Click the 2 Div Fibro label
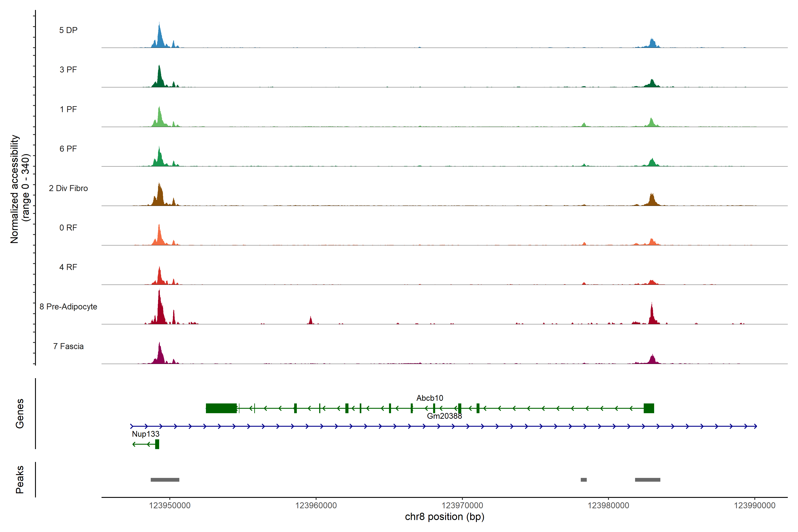The width and height of the screenshot is (798, 532). [x=68, y=188]
